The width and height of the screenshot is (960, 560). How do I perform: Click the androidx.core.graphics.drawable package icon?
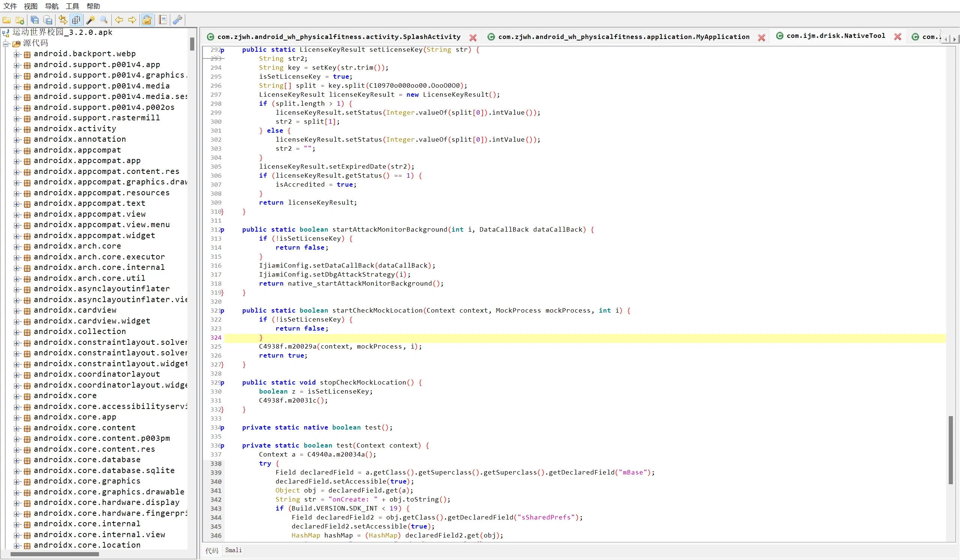click(x=27, y=493)
